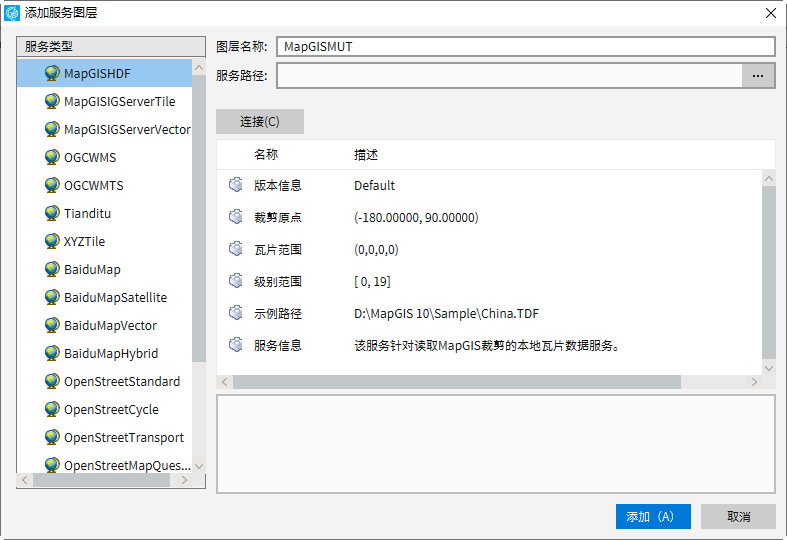The image size is (787, 540).
Task: Click the globe icon beside OpenStreetMapQues...
Action: [x=52, y=465]
